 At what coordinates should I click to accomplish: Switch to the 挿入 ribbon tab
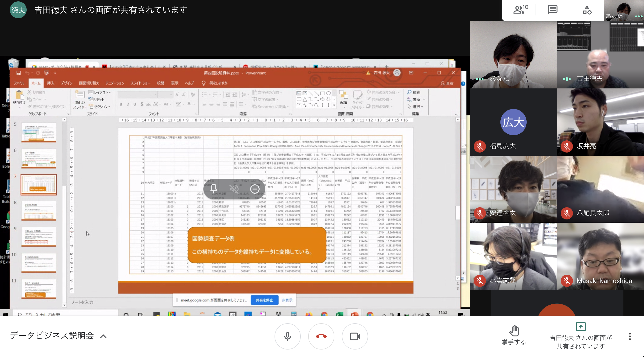tap(51, 83)
